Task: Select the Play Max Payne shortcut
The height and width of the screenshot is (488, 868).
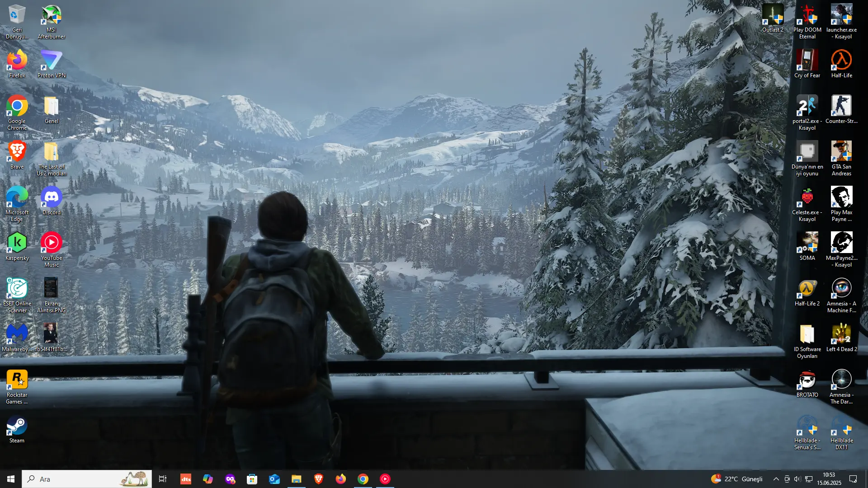Action: pyautogui.click(x=841, y=204)
